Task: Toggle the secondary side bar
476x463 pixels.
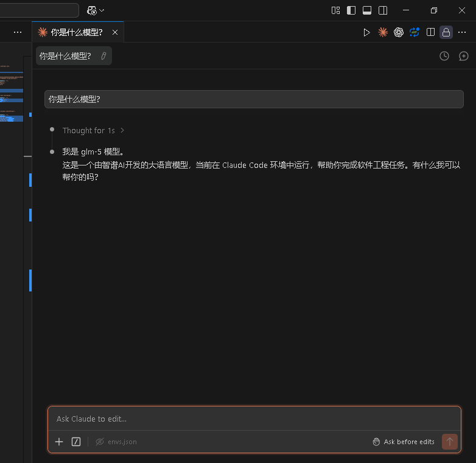Action: (x=383, y=10)
